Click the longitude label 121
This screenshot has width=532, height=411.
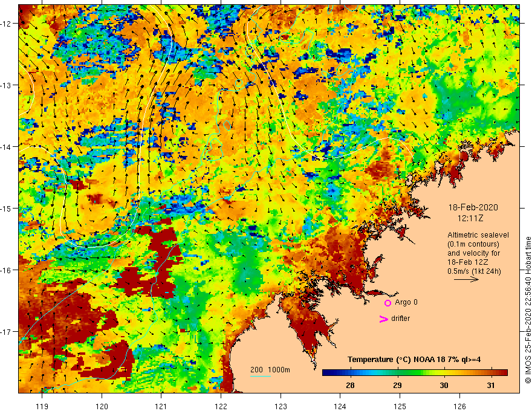[x=161, y=406]
